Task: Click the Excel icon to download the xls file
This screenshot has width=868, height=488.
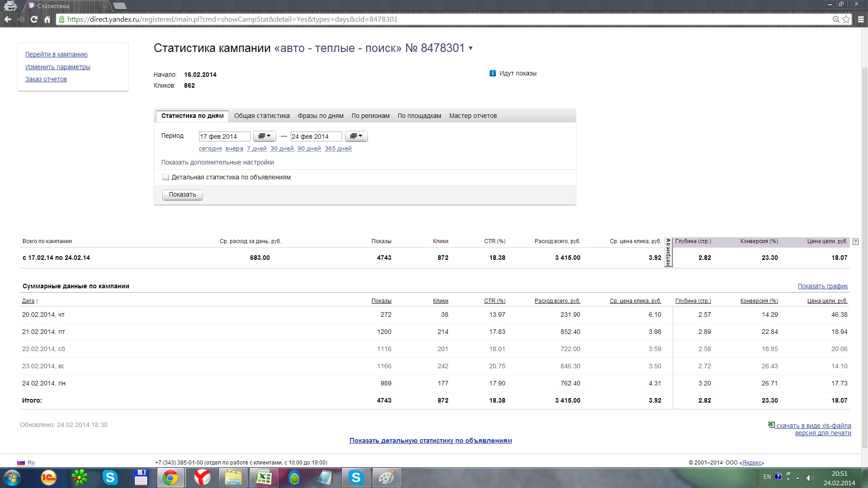Action: 771,425
